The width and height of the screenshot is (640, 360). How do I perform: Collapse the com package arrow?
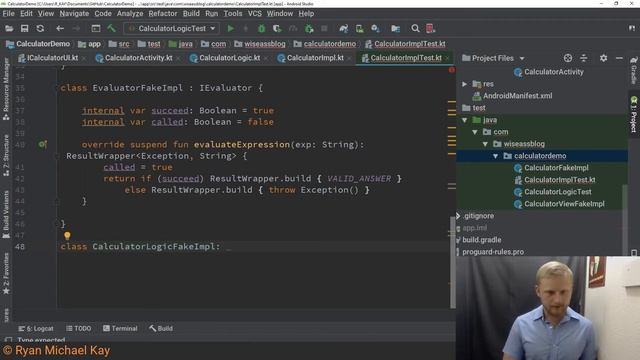point(475,132)
